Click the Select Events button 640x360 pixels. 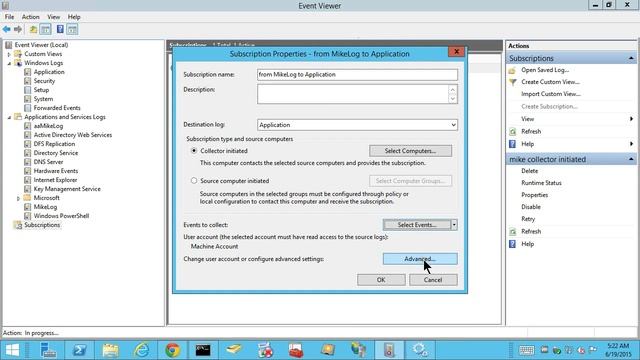[x=417, y=224]
